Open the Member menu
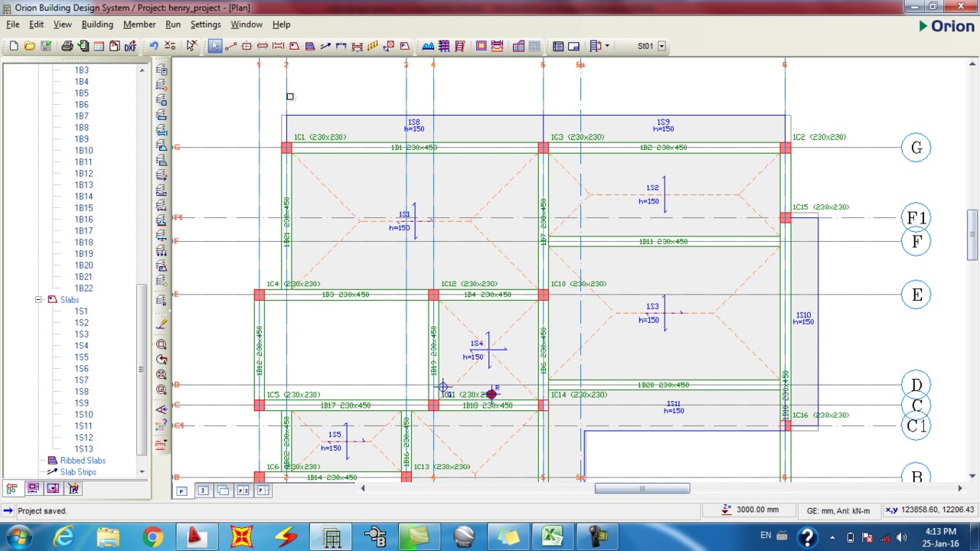 pyautogui.click(x=139, y=24)
